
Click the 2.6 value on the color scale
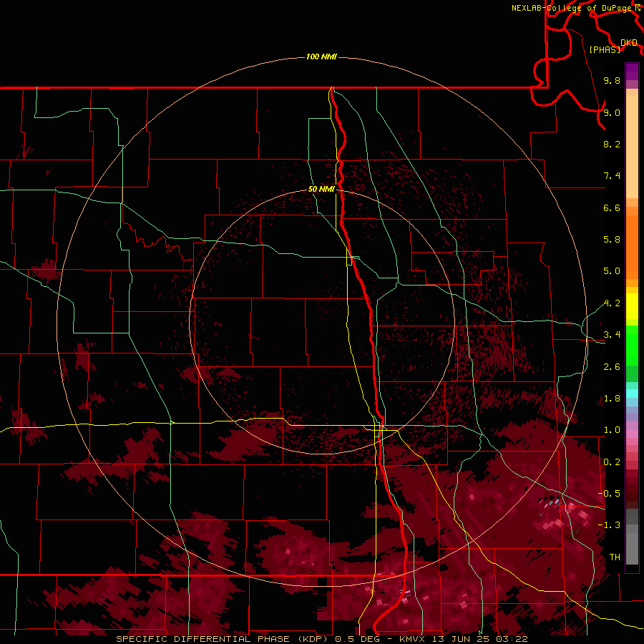(612, 367)
